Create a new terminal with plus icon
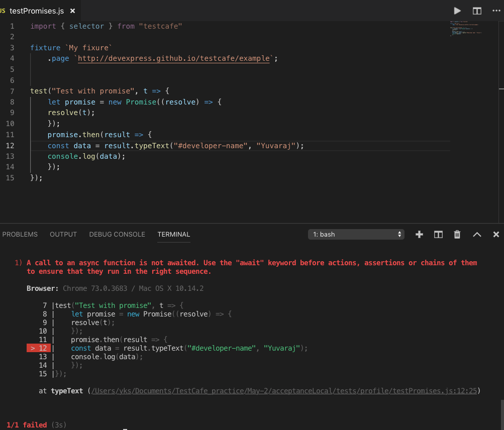Image resolution: width=504 pixels, height=430 pixels. tap(419, 234)
